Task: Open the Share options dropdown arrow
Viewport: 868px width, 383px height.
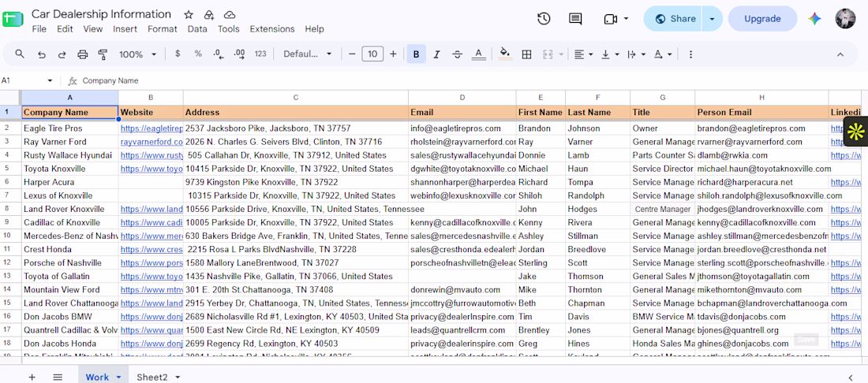Action: click(713, 19)
